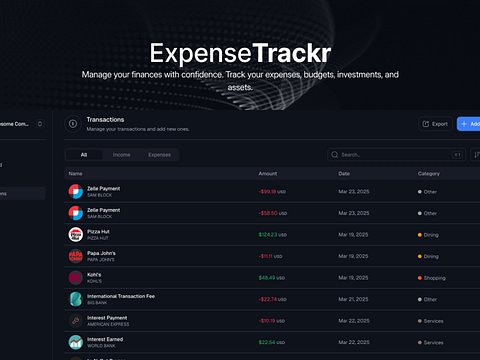The width and height of the screenshot is (480, 360).
Task: Click the Big Bank logo icon
Action: 76,299
